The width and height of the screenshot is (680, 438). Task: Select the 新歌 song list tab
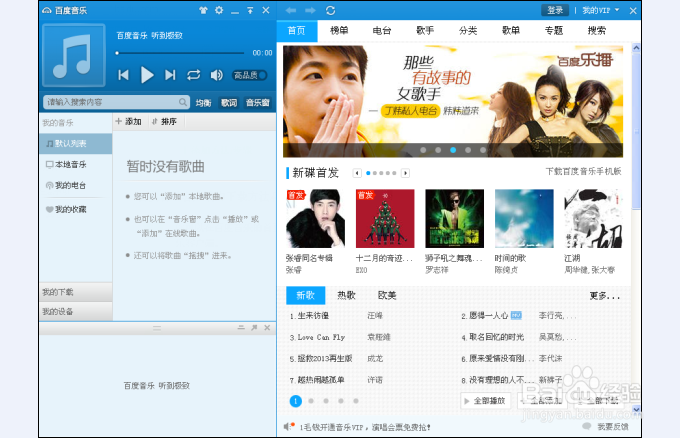click(306, 295)
